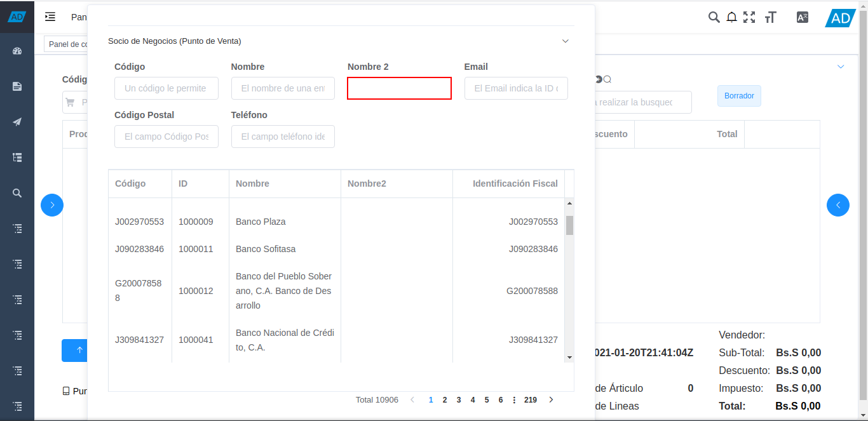This screenshot has height=421, width=868.
Task: Collapse the POS header with blue chevron
Action: (841, 67)
